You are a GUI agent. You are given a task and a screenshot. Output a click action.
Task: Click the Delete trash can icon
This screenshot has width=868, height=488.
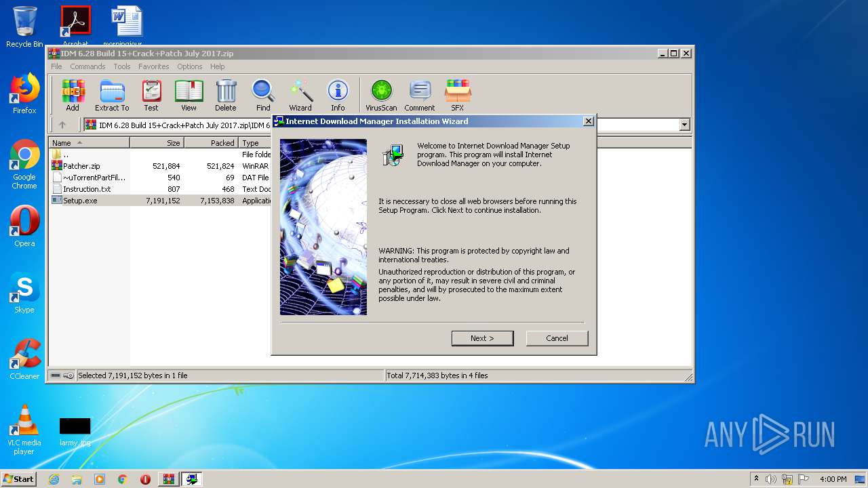pos(226,95)
